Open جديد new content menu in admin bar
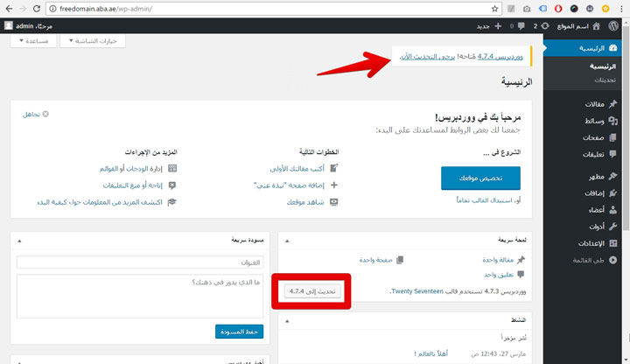The width and height of the screenshot is (630, 364). 483,26
